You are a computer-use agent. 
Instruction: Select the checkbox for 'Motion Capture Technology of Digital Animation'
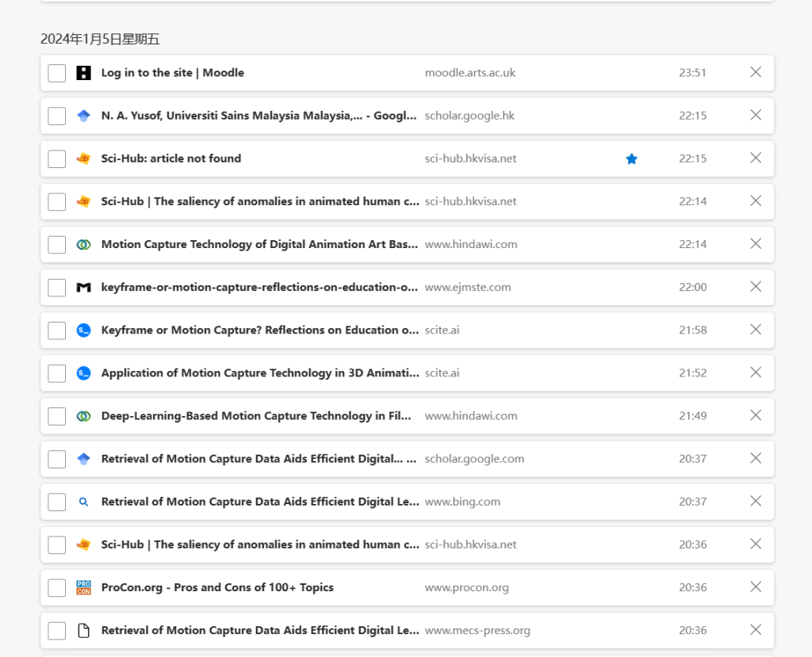57,244
